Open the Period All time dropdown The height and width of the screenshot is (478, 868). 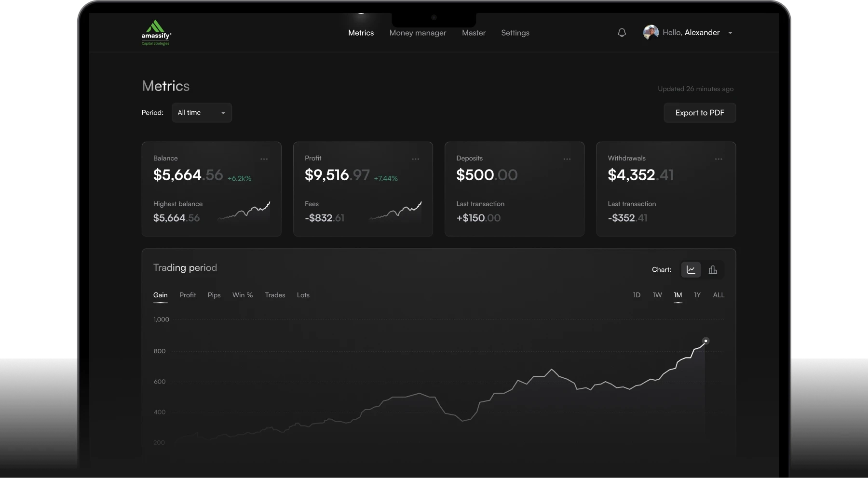202,112
